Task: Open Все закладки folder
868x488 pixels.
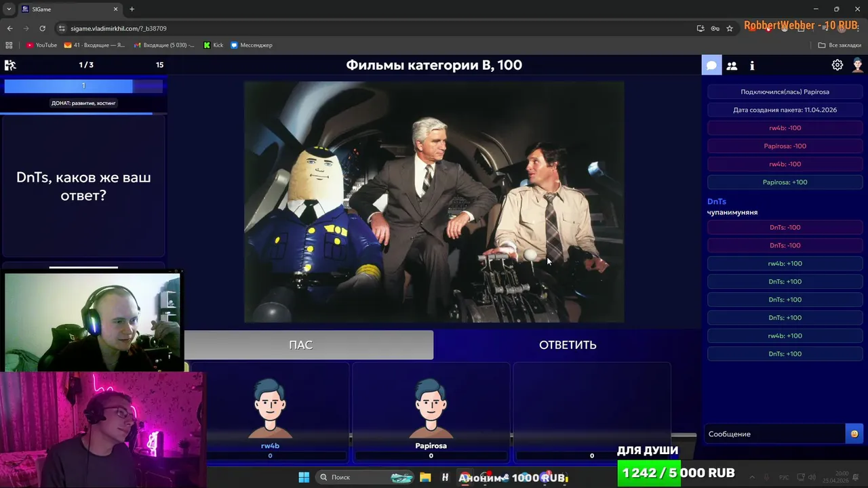Action: [x=840, y=45]
